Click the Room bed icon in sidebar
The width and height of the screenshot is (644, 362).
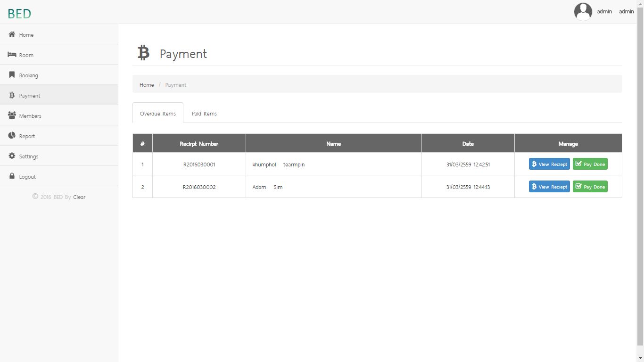coord(12,55)
